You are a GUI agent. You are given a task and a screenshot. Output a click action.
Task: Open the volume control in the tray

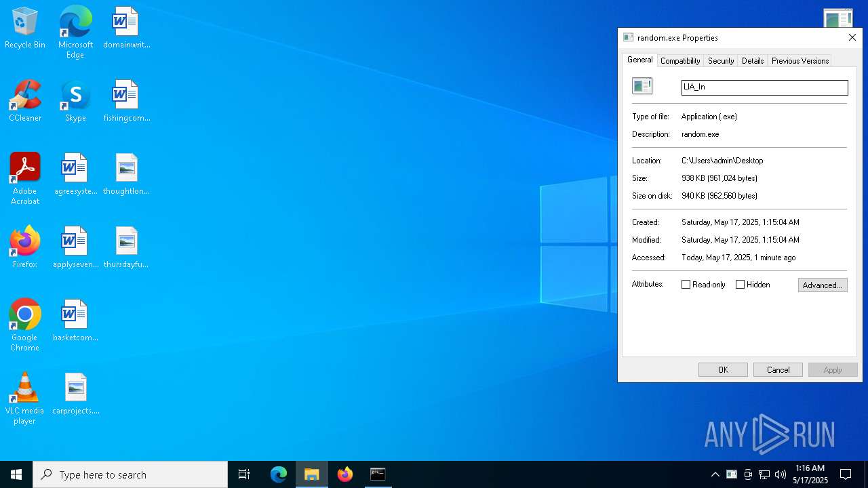pyautogui.click(x=781, y=474)
